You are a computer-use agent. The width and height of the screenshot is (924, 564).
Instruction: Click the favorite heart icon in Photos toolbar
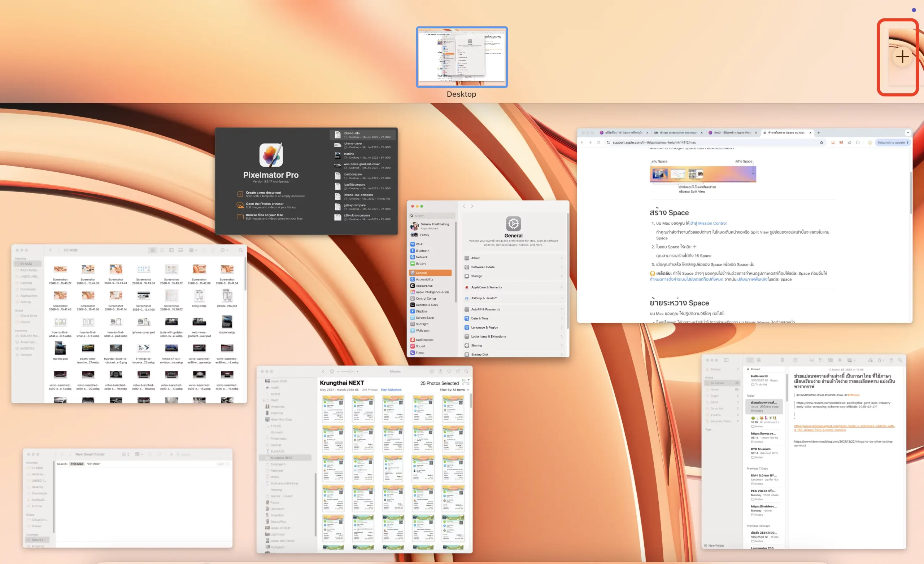coord(449,371)
